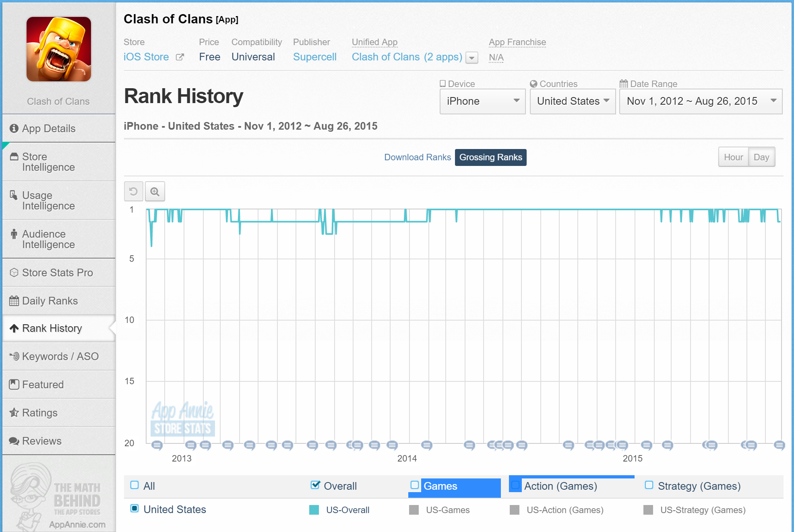Check the Strategy (Games) checkbox

click(x=649, y=485)
